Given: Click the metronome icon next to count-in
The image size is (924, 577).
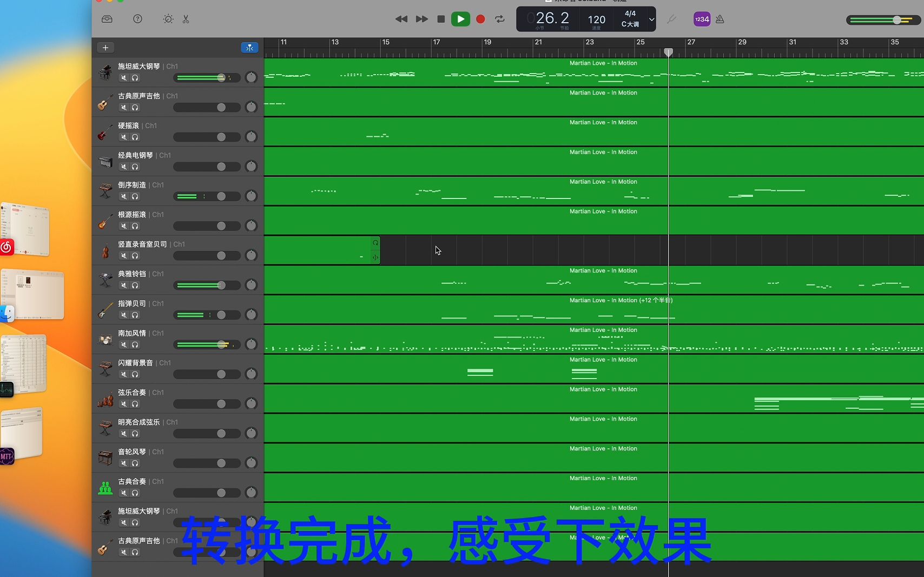Looking at the screenshot, I should (x=720, y=19).
